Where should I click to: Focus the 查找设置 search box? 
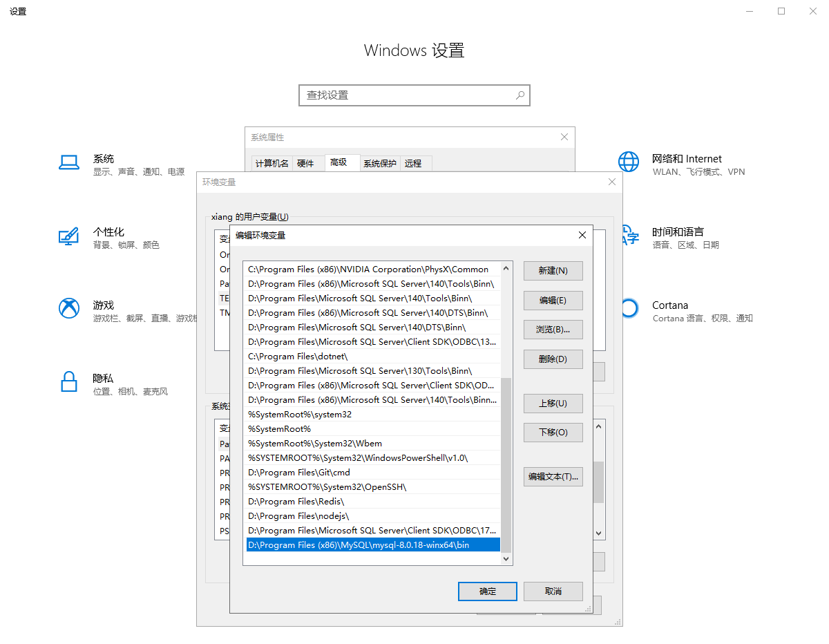pyautogui.click(x=414, y=95)
